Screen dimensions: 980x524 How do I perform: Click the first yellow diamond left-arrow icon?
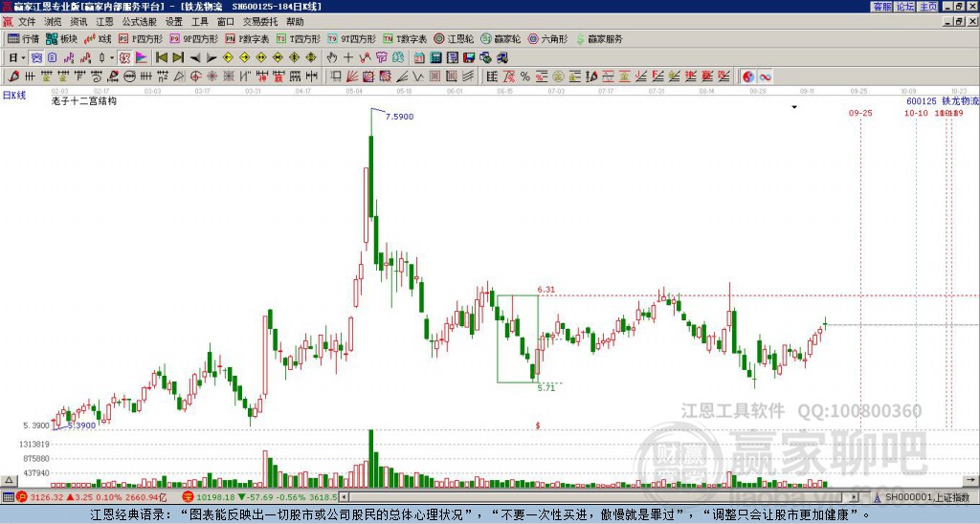(x=228, y=57)
